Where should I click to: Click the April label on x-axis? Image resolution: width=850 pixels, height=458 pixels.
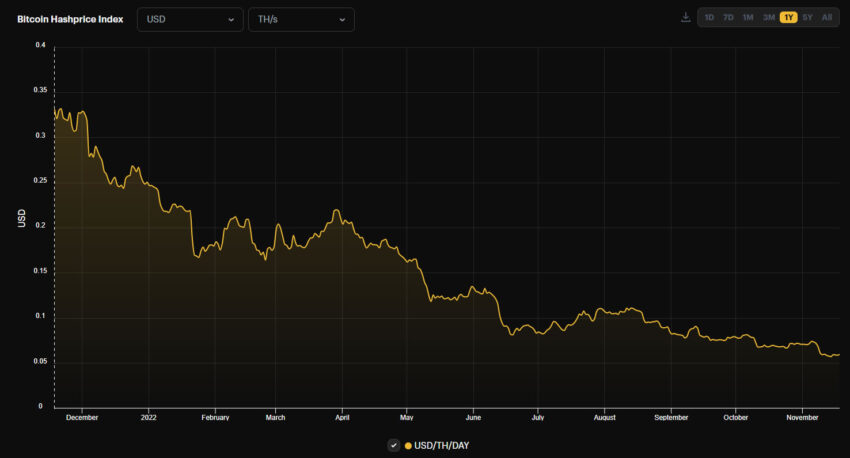tap(342, 417)
